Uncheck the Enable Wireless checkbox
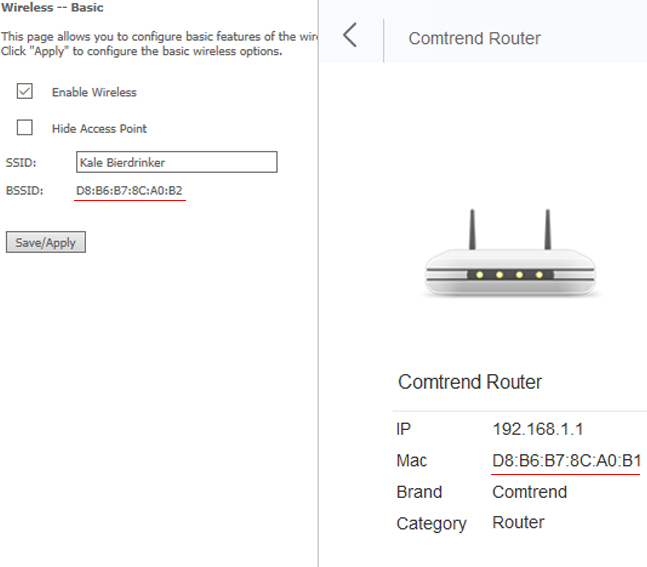This screenshot has width=647, height=567. (x=25, y=91)
